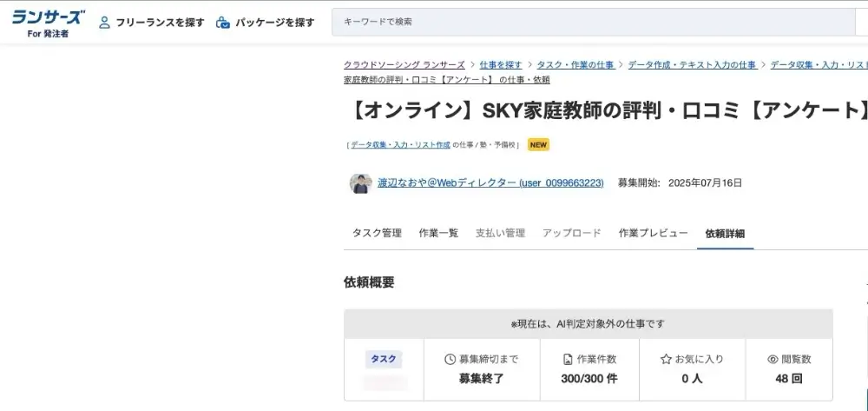This screenshot has width=868, height=411.
Task: Click the 募集終了 status text
Action: point(482,380)
